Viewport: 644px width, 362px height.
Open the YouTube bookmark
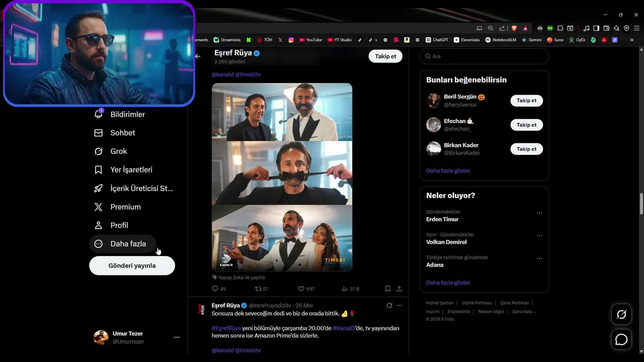tap(310, 40)
